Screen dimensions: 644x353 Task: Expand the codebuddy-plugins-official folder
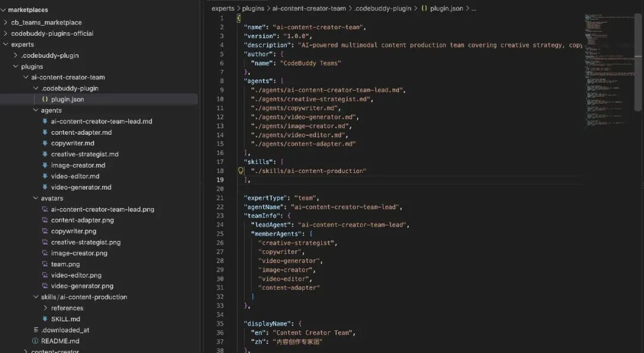click(6, 33)
